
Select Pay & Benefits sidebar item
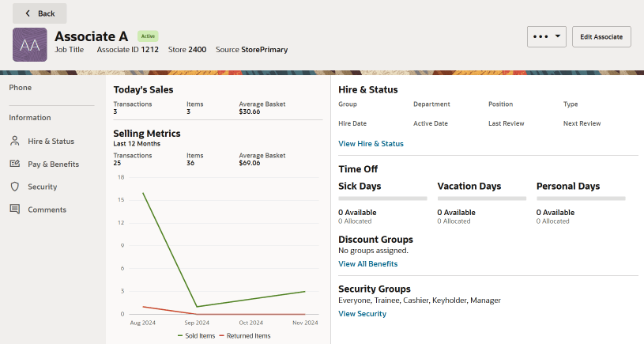54,164
